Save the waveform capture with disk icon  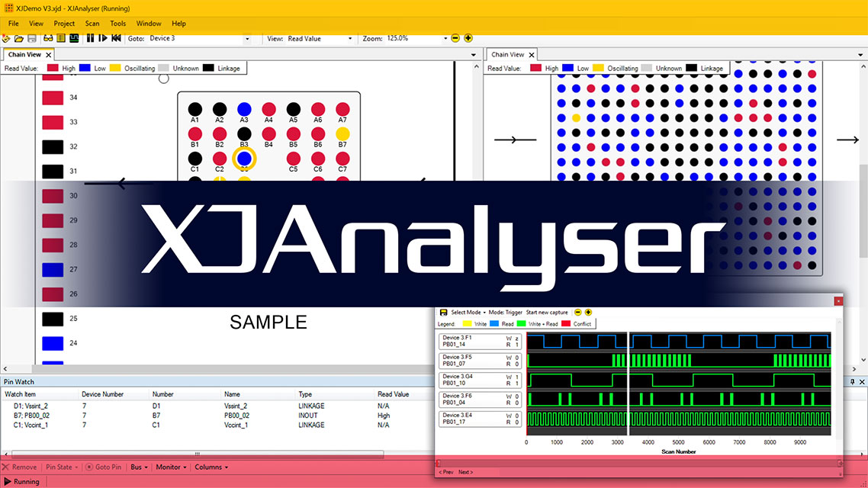click(x=443, y=313)
